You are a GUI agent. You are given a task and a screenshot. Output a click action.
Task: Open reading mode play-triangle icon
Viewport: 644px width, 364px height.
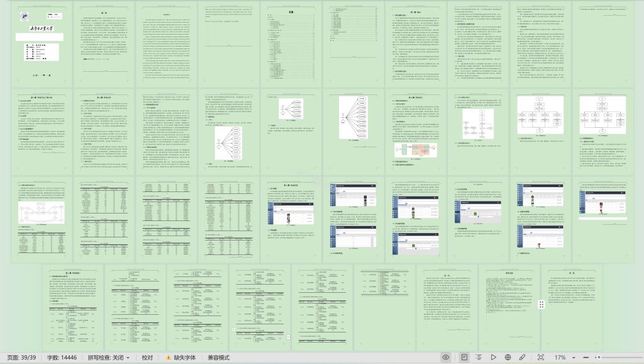pos(493,358)
